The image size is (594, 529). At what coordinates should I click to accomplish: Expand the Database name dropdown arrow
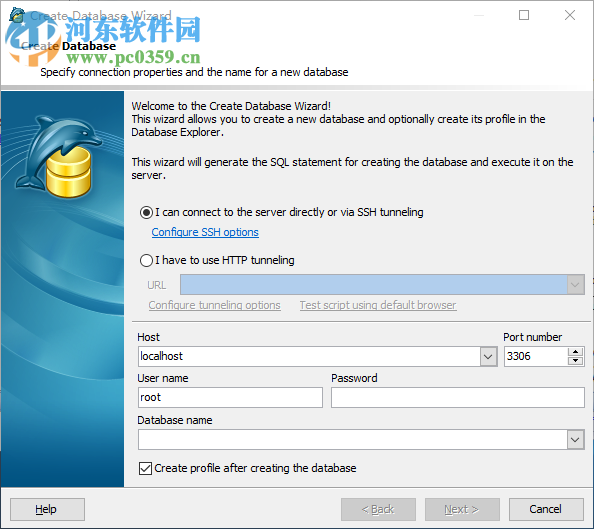[575, 440]
